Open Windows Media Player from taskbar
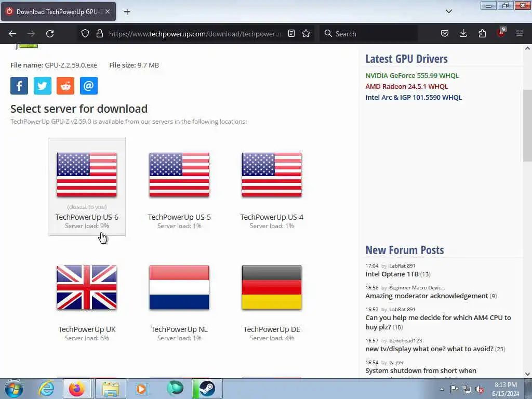This screenshot has height=399, width=532. pyautogui.click(x=141, y=389)
